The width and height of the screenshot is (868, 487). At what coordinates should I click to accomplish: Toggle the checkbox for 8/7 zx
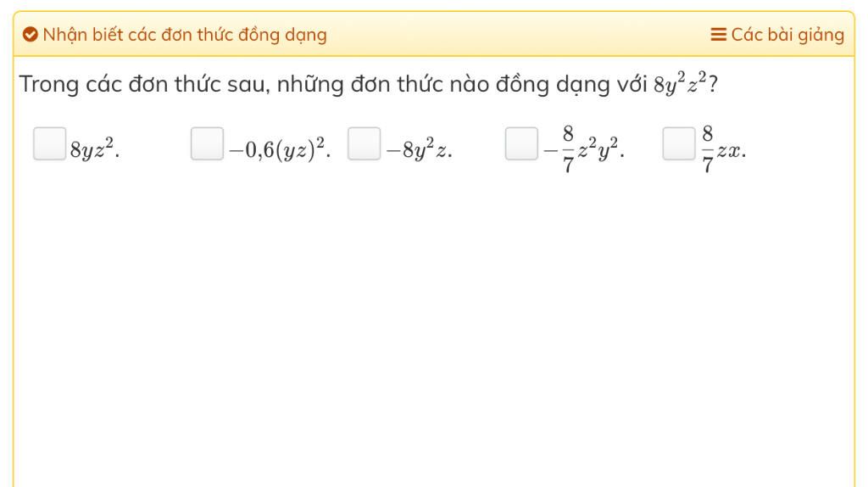click(679, 143)
